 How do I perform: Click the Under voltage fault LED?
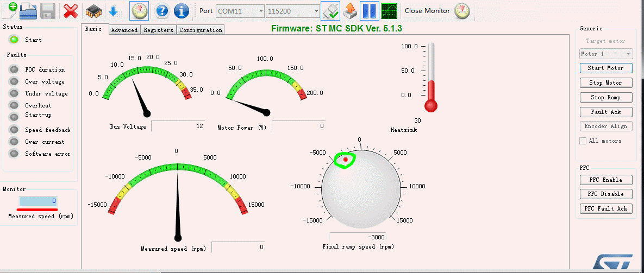[14, 93]
